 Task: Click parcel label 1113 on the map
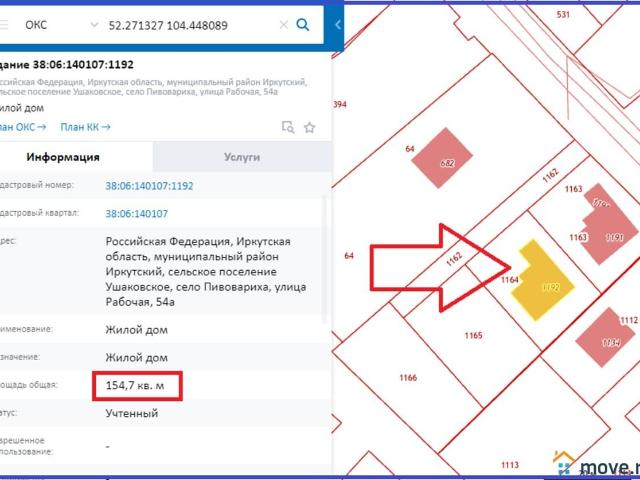[x=510, y=465]
